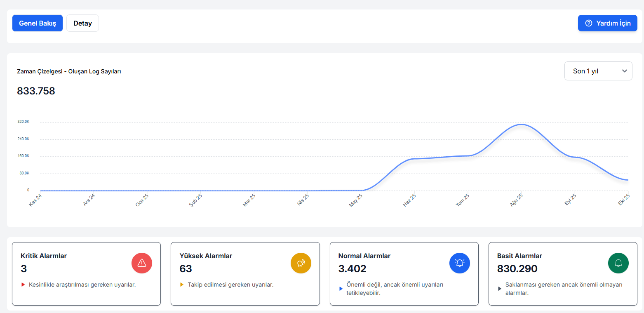Click the total log count 833.758

36,91
